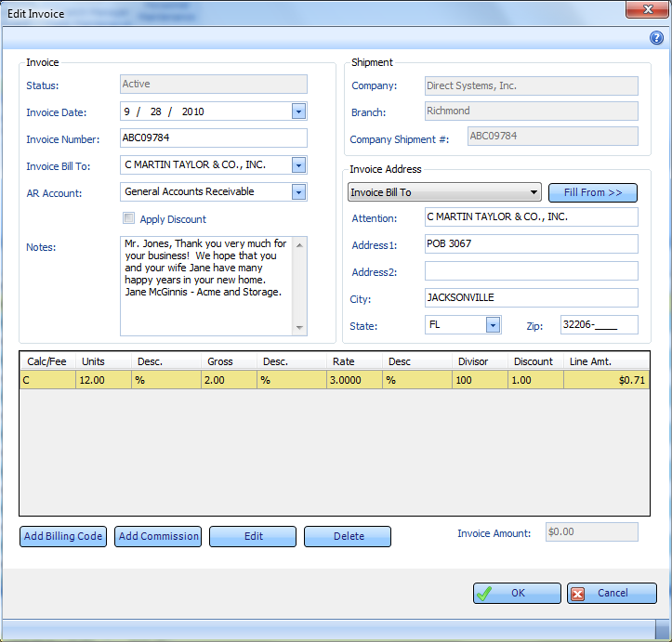Select the line item row with $0.71
672x642 pixels.
coord(334,380)
